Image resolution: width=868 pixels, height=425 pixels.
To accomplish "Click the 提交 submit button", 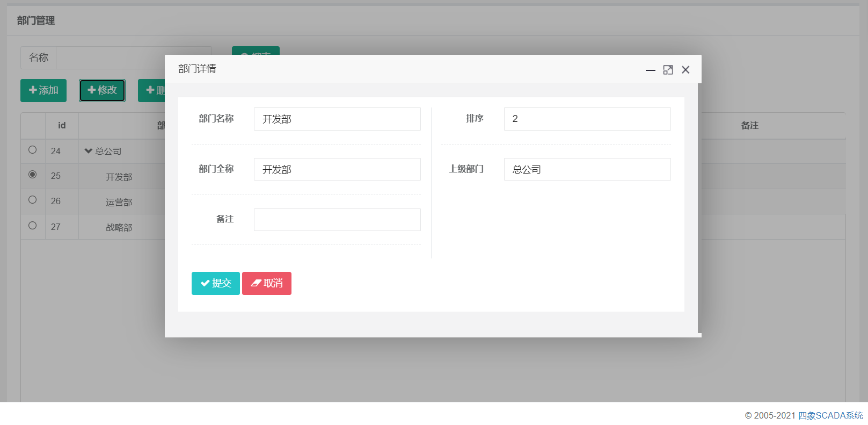I will pos(216,283).
